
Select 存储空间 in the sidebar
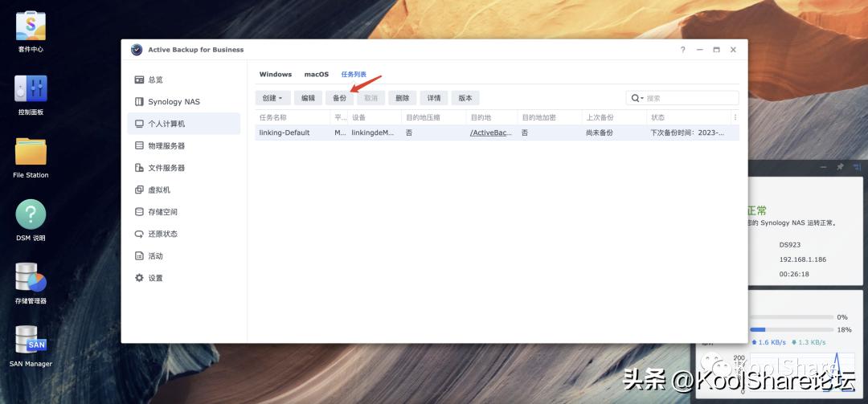pos(184,212)
